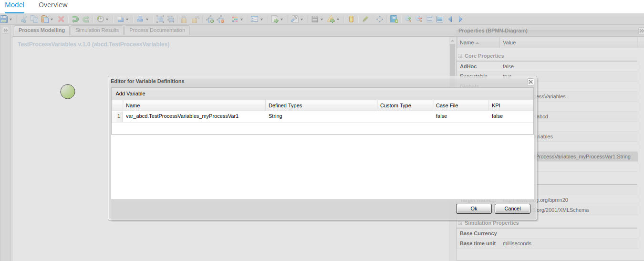The width and height of the screenshot is (644, 261).
Task: Click the Copy icon in toolbar
Action: click(34, 19)
